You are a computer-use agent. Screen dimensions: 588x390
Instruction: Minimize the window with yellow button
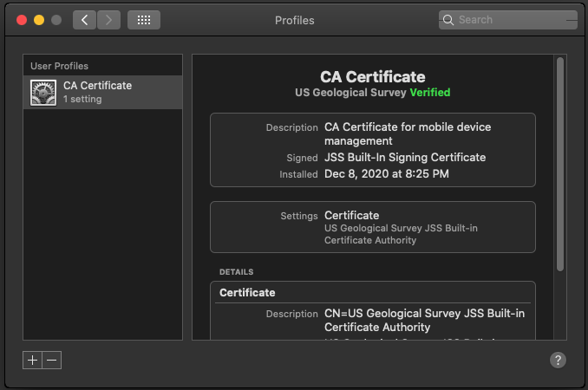click(x=39, y=20)
